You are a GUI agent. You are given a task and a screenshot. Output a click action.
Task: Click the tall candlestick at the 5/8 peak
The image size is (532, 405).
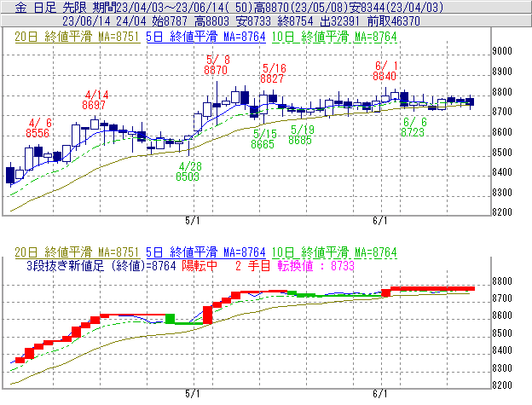click(x=217, y=105)
